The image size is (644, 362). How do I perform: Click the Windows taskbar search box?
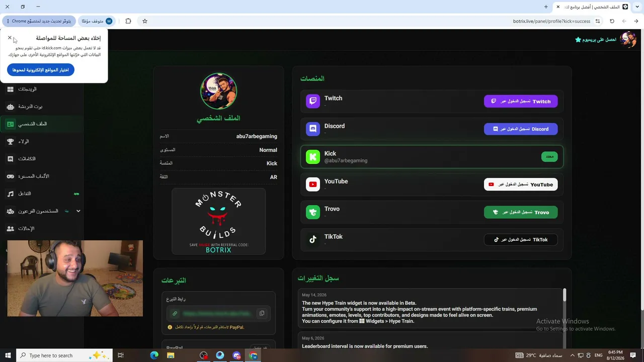pos(63,355)
